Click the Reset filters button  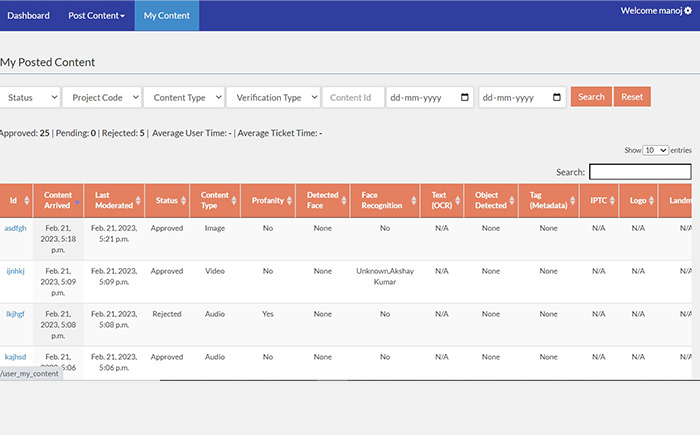(632, 96)
